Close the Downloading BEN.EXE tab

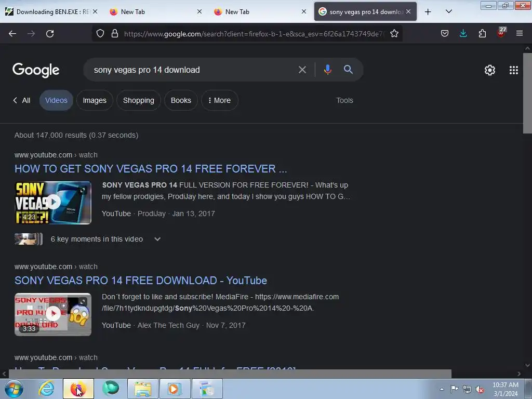[96, 11]
